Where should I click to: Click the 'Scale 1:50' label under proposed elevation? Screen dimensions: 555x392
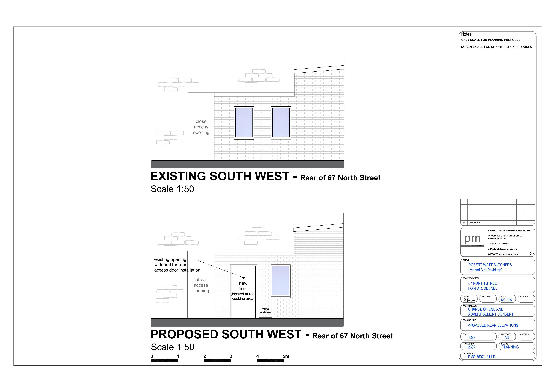pyautogui.click(x=173, y=347)
